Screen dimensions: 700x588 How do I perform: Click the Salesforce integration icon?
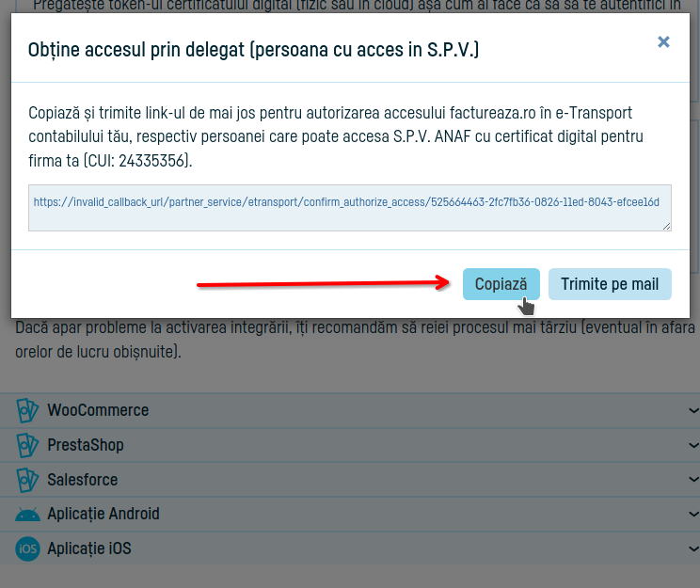coord(26,480)
